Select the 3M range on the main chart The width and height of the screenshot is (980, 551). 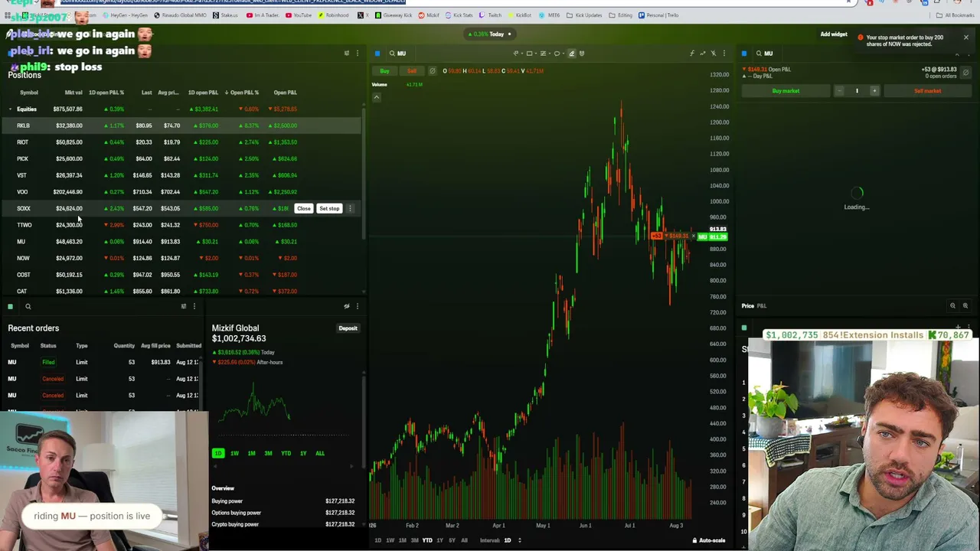414,541
